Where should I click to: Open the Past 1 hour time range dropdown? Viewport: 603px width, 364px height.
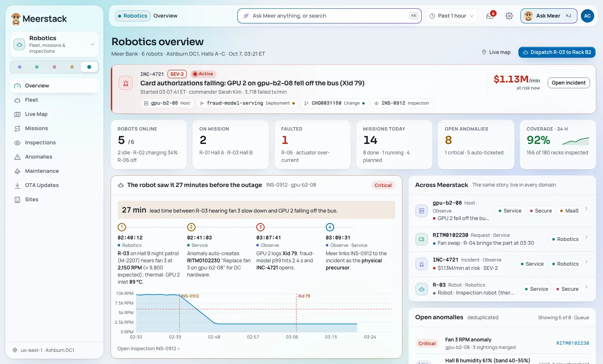coord(452,16)
